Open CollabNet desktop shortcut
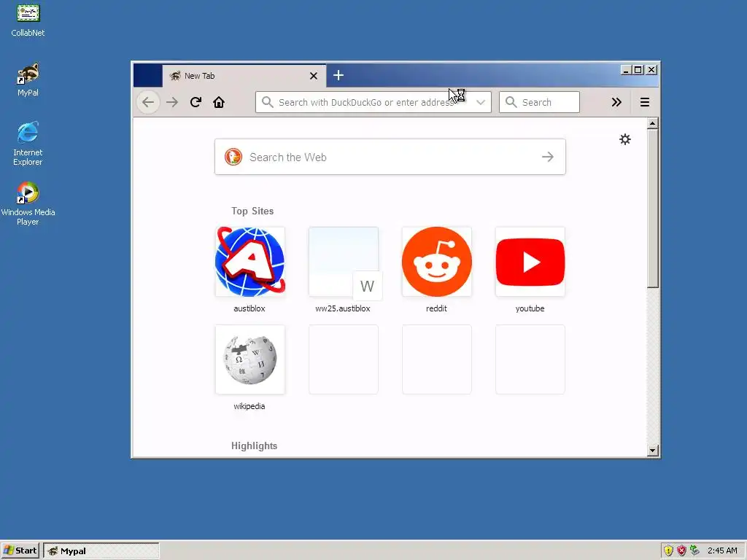Image resolution: width=747 pixels, height=560 pixels. pyautogui.click(x=28, y=20)
